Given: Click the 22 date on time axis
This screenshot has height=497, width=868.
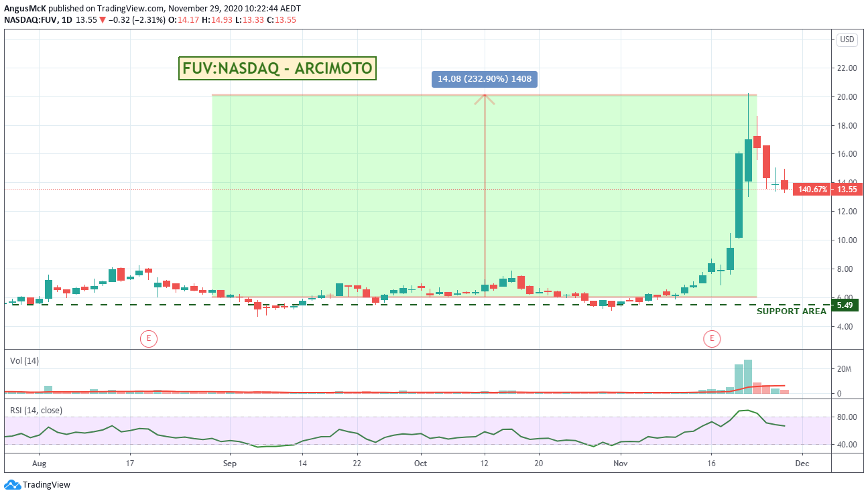Looking at the screenshot, I should [357, 463].
